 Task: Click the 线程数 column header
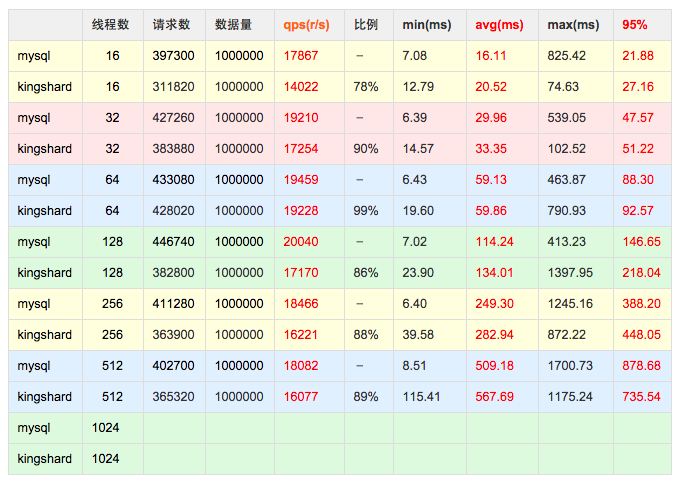click(110, 24)
